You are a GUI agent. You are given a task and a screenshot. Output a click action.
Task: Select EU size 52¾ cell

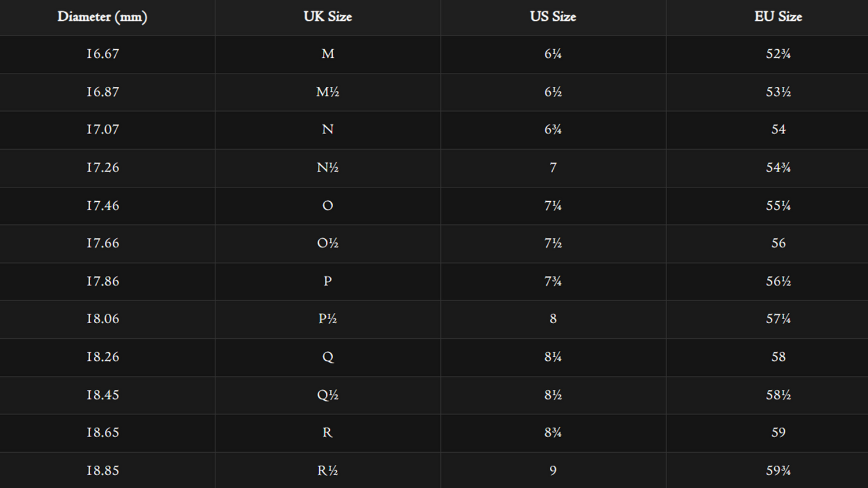pos(778,54)
